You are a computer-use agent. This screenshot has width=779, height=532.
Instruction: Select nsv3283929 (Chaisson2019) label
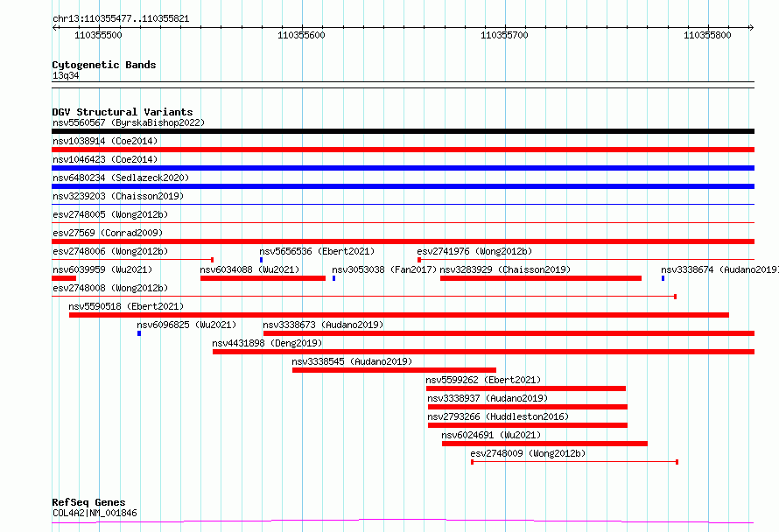click(505, 269)
